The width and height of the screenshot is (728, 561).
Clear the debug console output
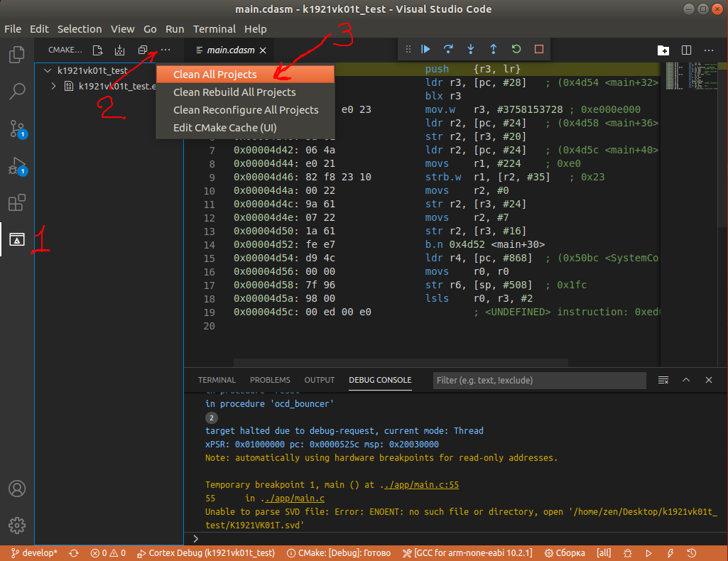pos(663,380)
